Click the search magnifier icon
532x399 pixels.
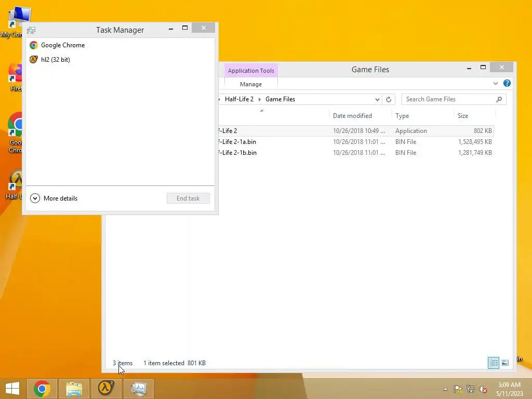pos(499,99)
